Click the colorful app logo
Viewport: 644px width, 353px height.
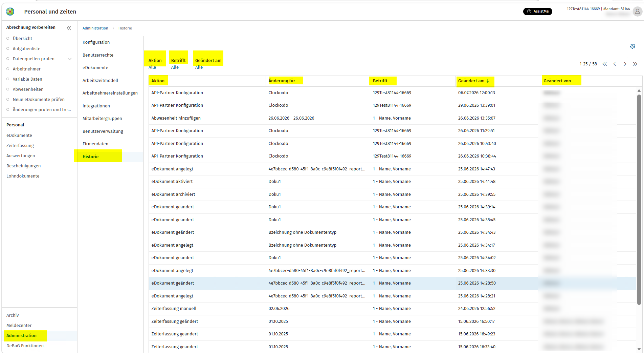[x=10, y=12]
